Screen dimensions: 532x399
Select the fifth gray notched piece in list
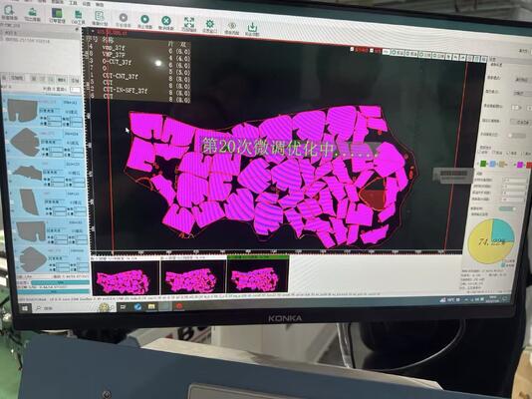click(31, 230)
